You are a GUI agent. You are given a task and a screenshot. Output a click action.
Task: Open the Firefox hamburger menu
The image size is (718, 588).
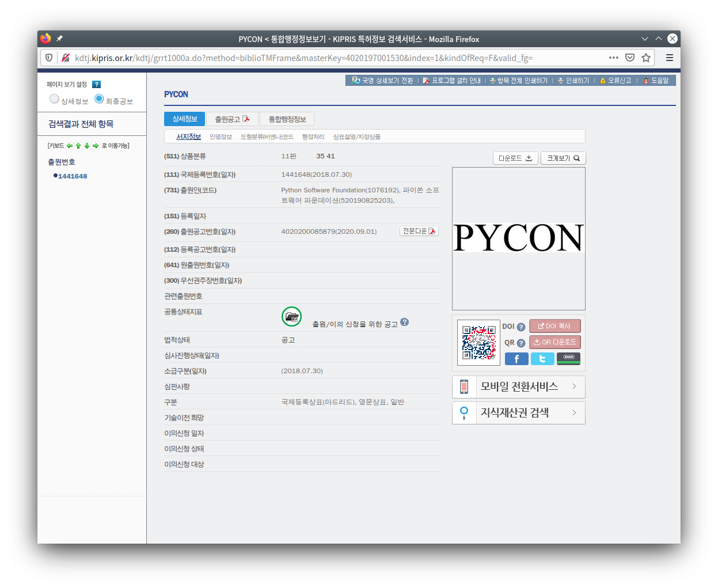coord(670,58)
